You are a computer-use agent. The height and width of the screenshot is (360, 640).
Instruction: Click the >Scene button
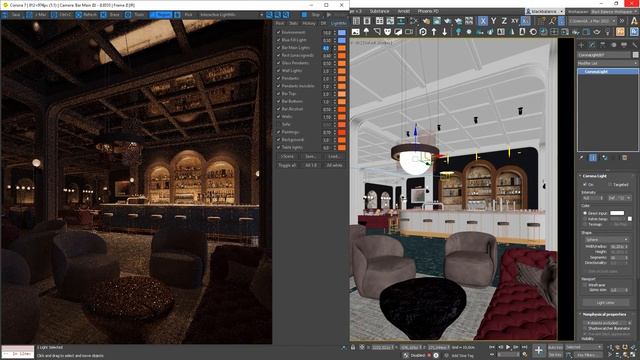tap(287, 156)
